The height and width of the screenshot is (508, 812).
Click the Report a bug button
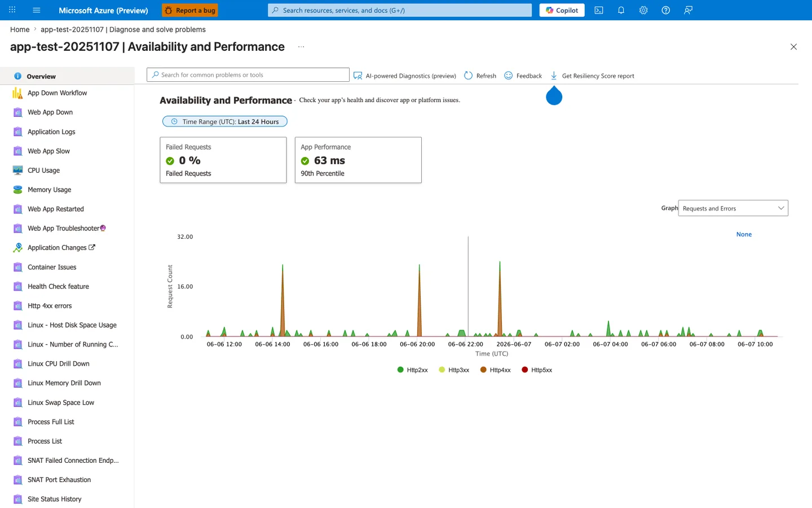point(189,10)
